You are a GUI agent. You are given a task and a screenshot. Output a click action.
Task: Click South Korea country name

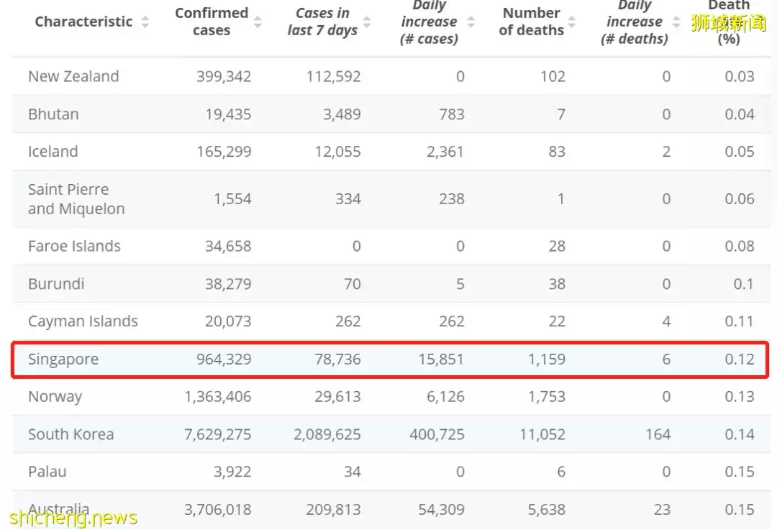71,434
